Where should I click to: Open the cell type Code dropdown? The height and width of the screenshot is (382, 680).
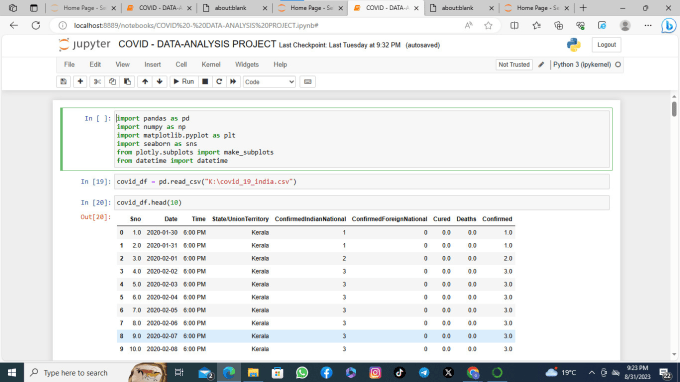tap(269, 82)
